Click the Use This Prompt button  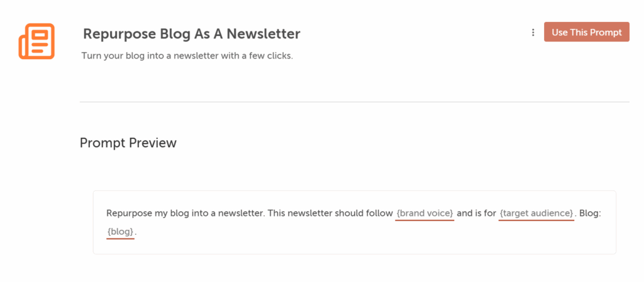point(587,32)
